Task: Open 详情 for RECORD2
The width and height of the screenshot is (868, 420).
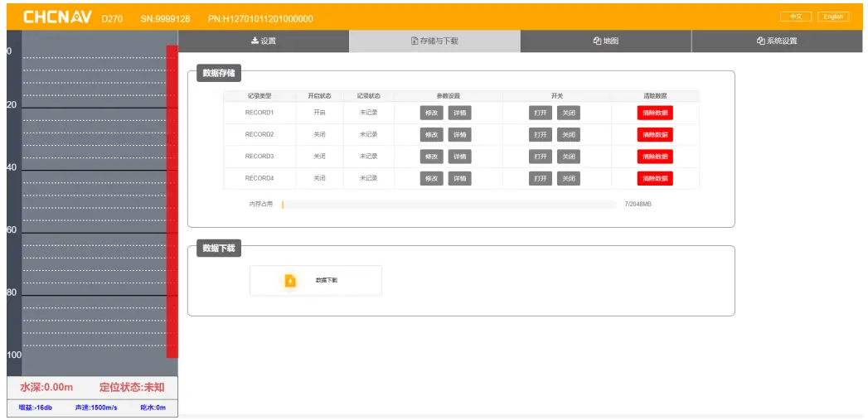Action: 459,134
